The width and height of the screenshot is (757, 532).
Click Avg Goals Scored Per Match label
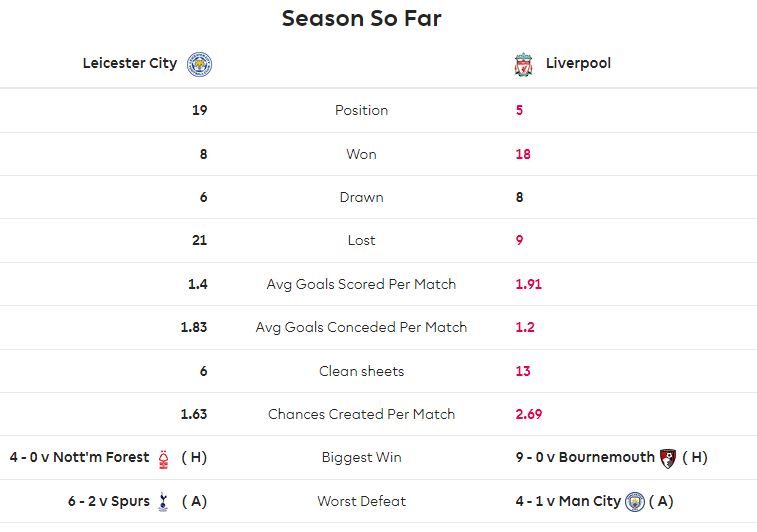(x=361, y=284)
